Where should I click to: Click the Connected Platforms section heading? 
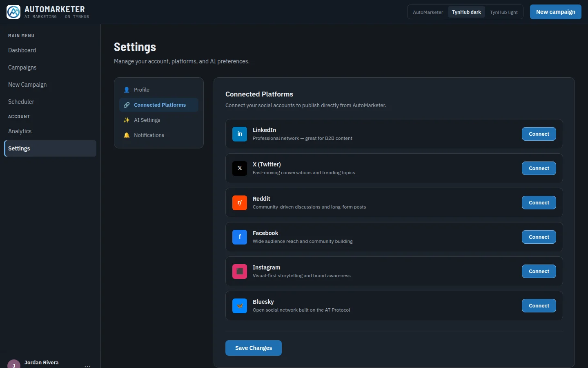259,94
